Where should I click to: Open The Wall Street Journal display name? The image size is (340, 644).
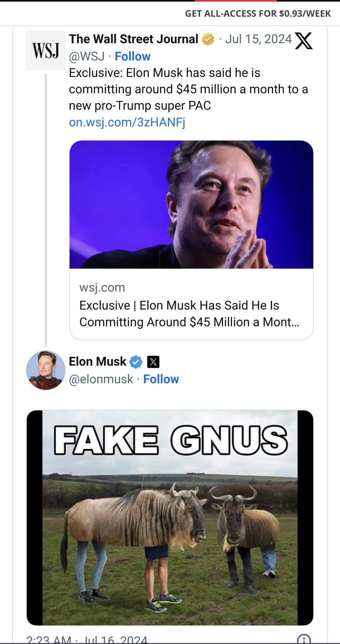(133, 39)
